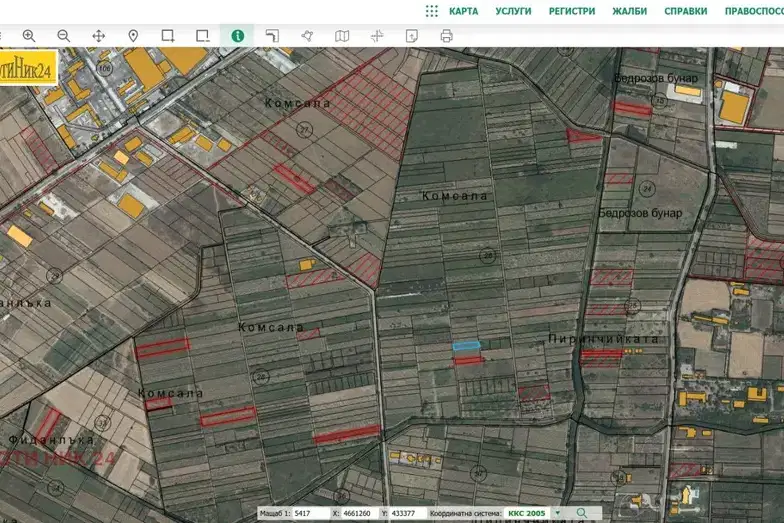Print the map with printer icon

point(446,36)
